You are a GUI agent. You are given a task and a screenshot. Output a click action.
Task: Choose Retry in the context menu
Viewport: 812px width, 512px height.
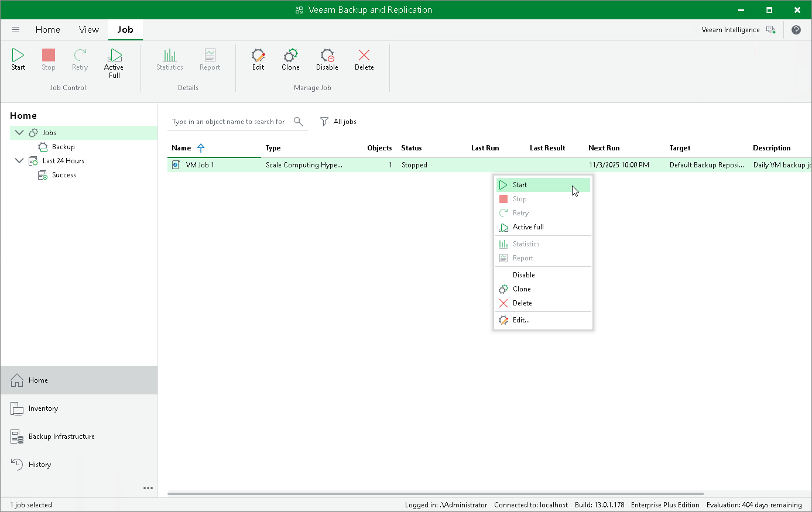543,213
